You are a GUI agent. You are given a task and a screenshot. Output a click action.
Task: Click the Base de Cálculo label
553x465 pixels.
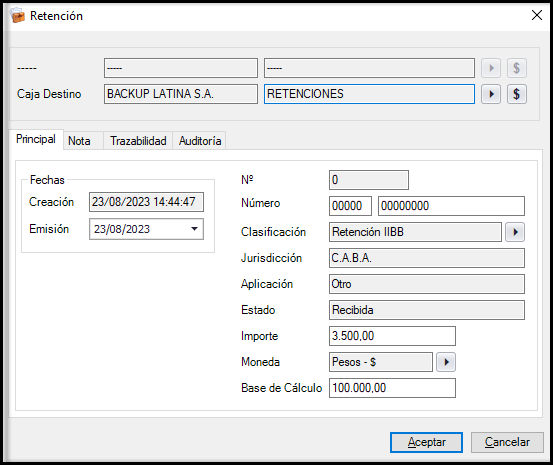click(x=281, y=388)
